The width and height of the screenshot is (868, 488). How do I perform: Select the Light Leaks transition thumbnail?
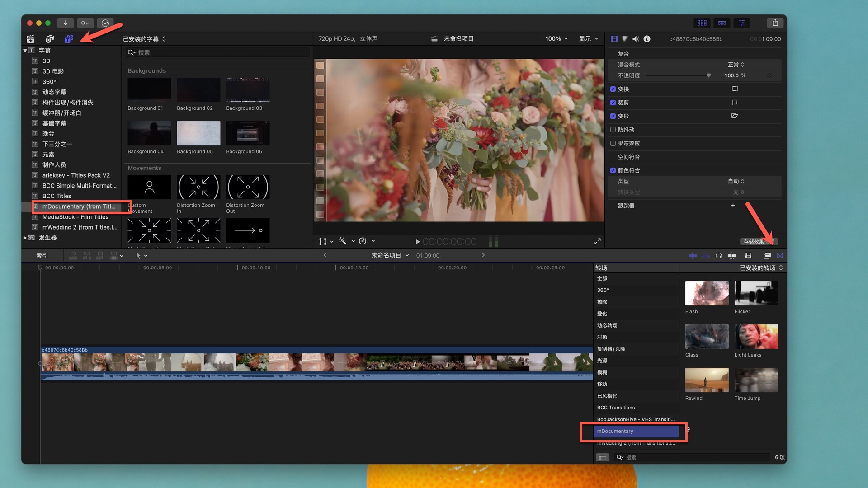(756, 337)
